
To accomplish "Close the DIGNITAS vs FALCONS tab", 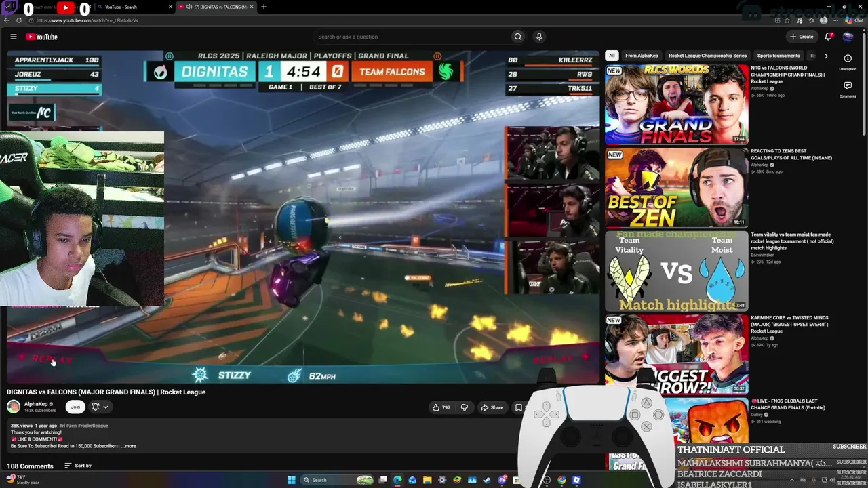I will coord(252,7).
